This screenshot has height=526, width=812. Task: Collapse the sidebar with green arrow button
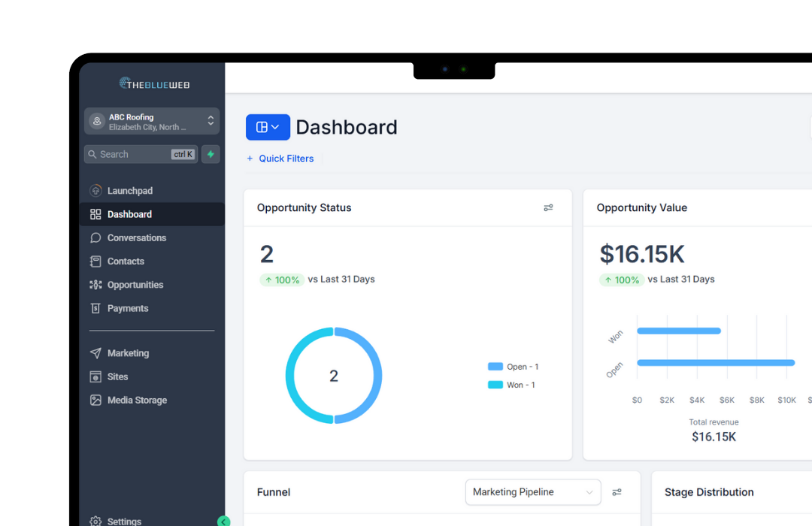(224, 521)
